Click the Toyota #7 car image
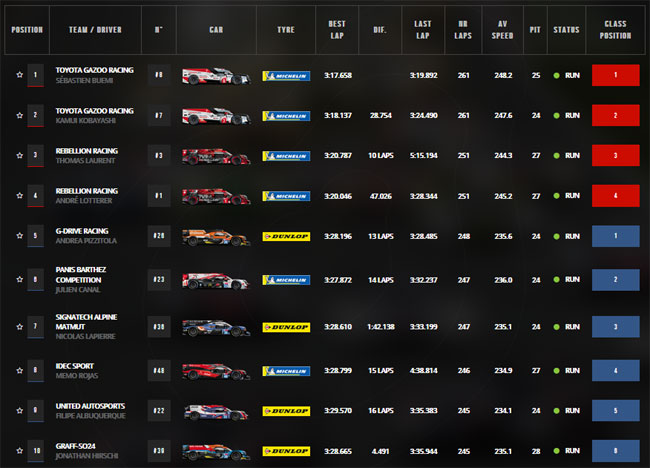This screenshot has height=468, width=650. click(x=216, y=116)
